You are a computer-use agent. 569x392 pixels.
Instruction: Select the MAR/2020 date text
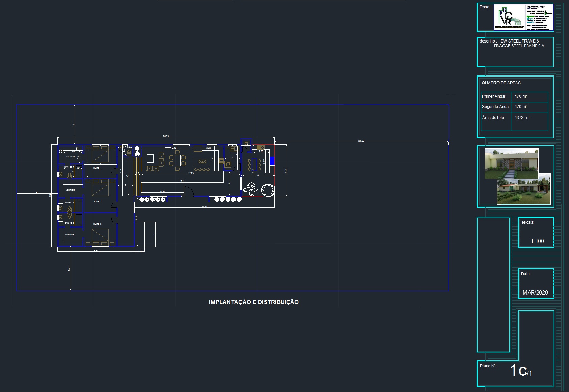click(x=535, y=292)
